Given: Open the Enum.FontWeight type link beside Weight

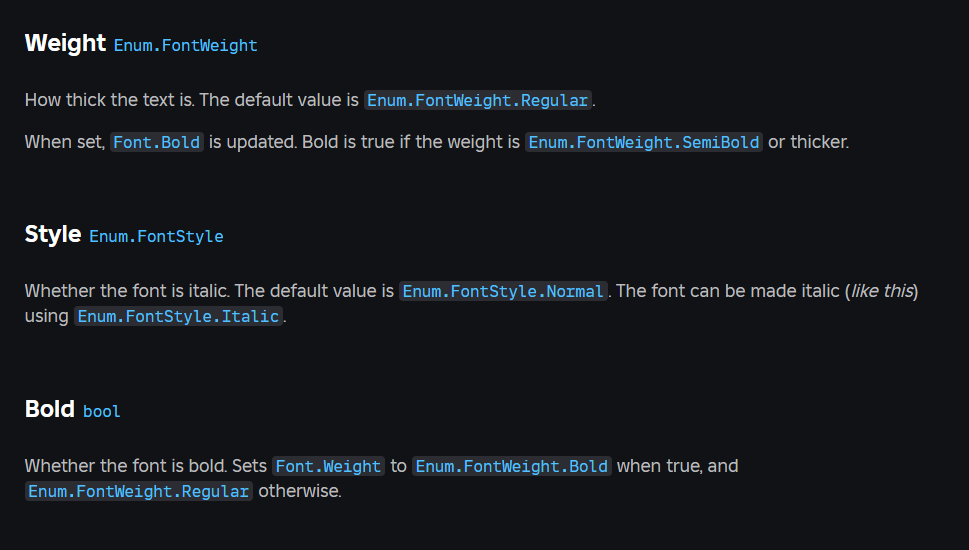Looking at the screenshot, I should [185, 46].
